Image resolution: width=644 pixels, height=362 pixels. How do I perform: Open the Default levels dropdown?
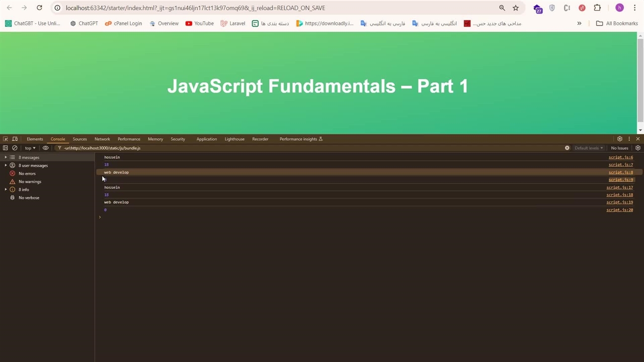point(589,148)
